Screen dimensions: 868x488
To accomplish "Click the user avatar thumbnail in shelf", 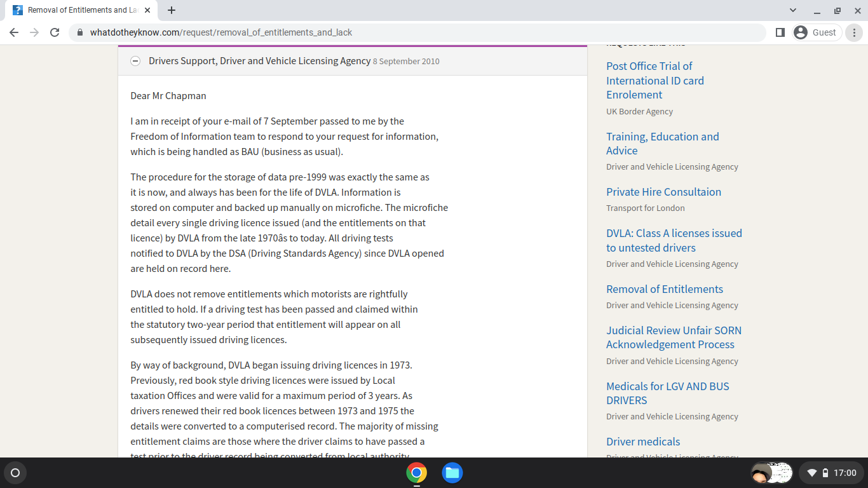I will tap(761, 473).
